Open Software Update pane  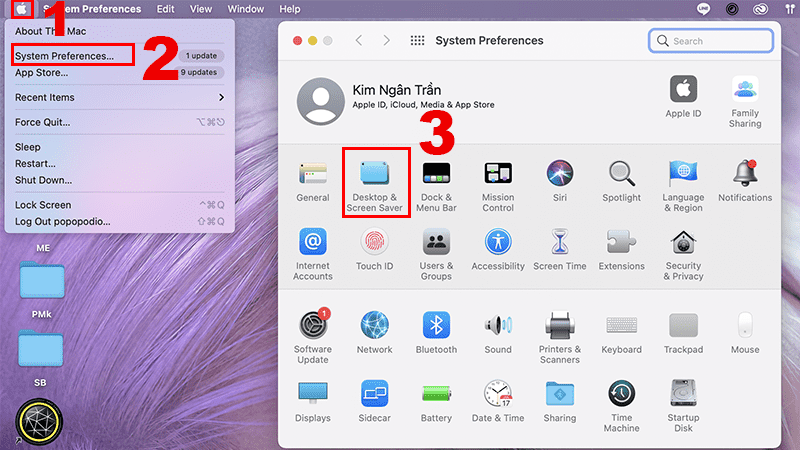pos(313,337)
